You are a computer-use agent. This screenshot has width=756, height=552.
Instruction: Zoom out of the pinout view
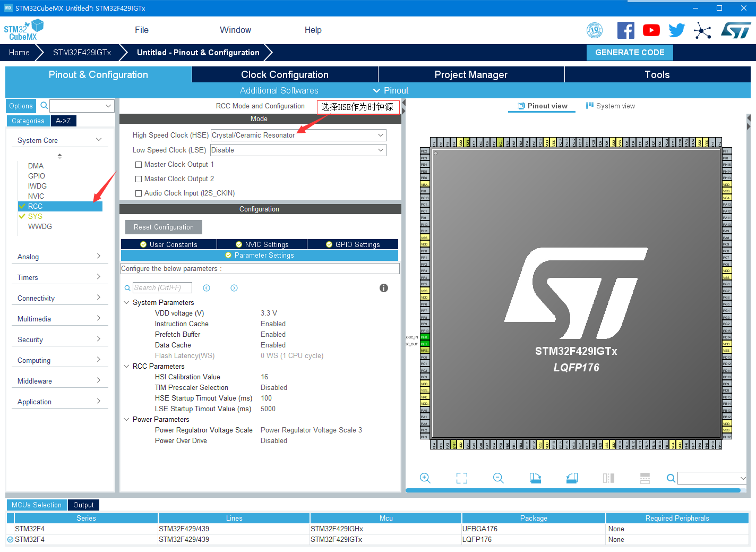[499, 478]
